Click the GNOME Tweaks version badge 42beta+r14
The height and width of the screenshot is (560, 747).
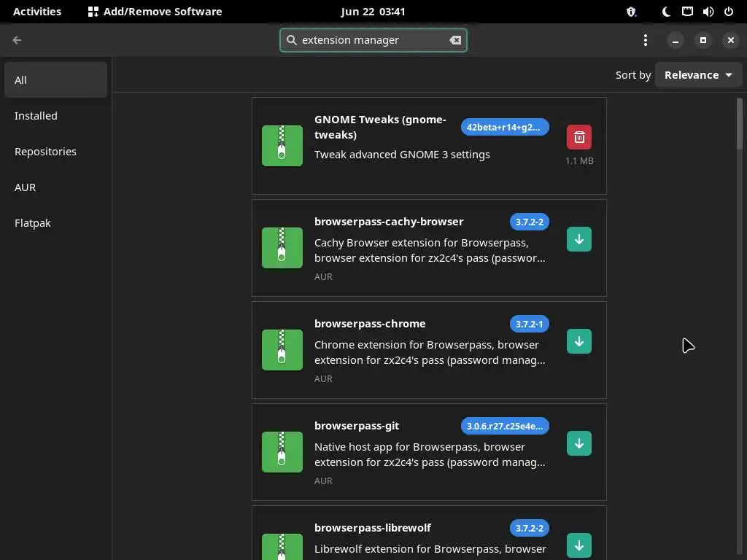pyautogui.click(x=505, y=127)
